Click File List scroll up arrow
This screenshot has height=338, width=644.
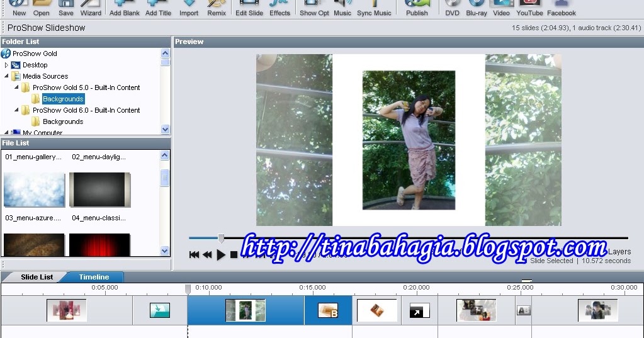pyautogui.click(x=165, y=155)
